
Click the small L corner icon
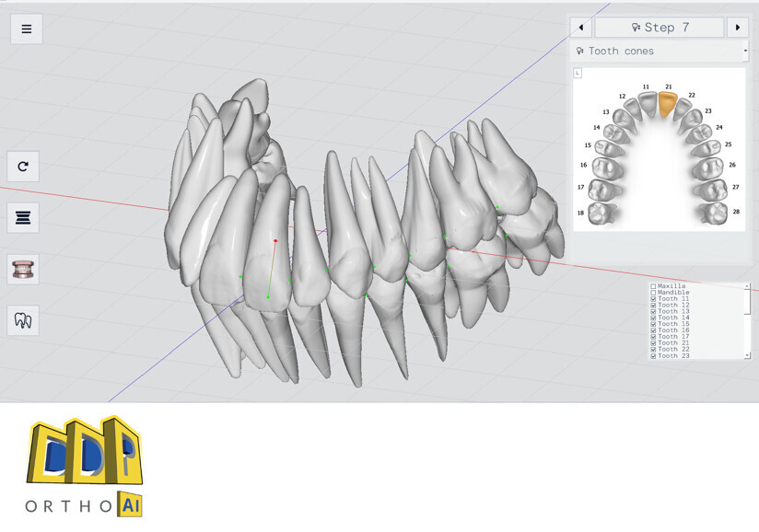pyautogui.click(x=578, y=74)
